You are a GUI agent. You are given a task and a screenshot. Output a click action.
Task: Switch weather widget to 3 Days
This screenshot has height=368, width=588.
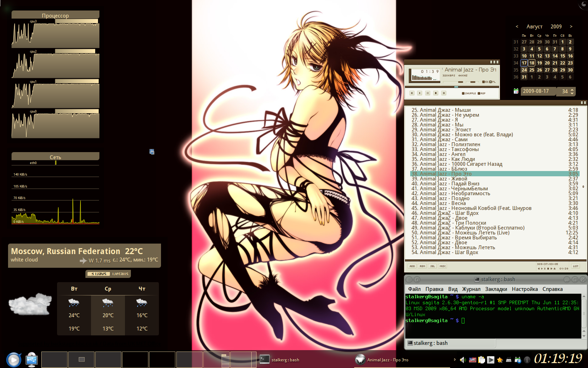tap(98, 274)
